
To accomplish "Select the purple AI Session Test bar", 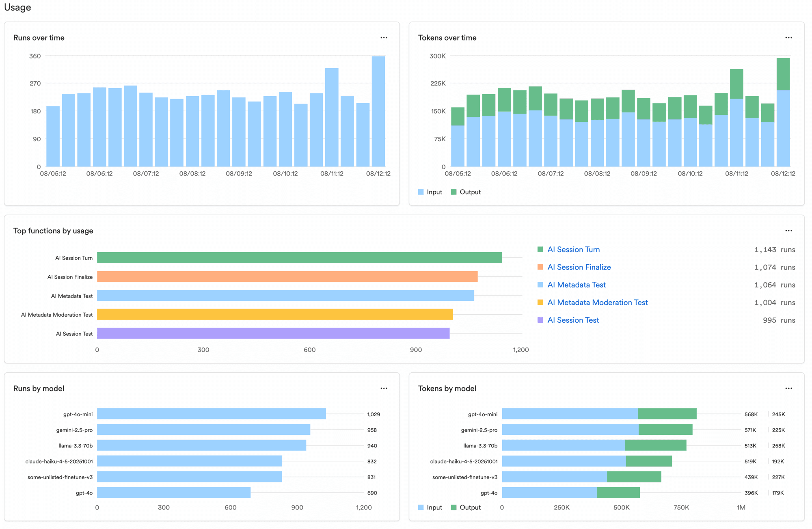I will click(x=273, y=333).
